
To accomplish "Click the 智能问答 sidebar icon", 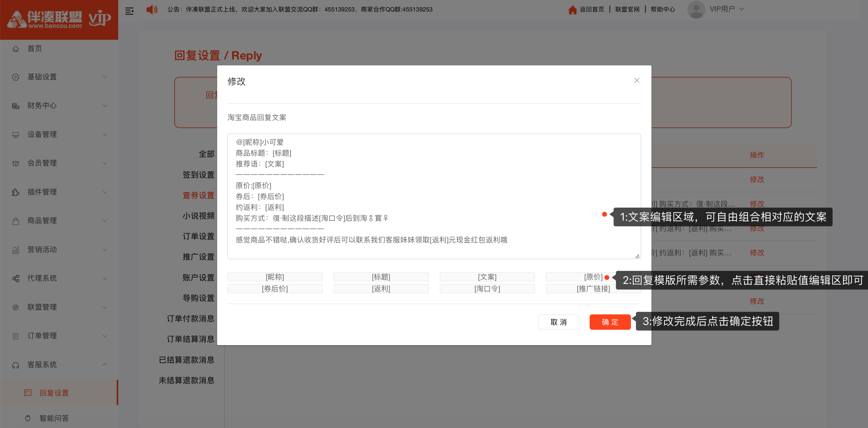I will (28, 418).
